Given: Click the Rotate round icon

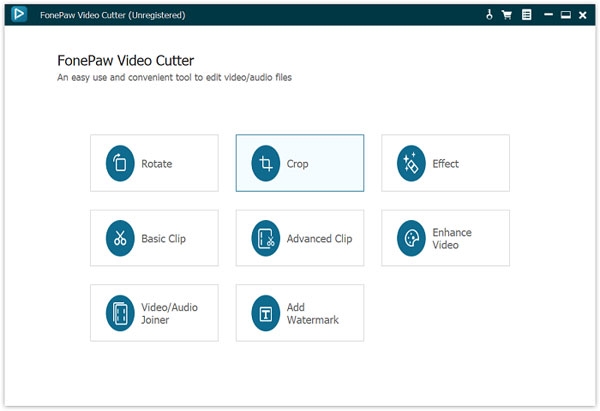Looking at the screenshot, I should (120, 163).
